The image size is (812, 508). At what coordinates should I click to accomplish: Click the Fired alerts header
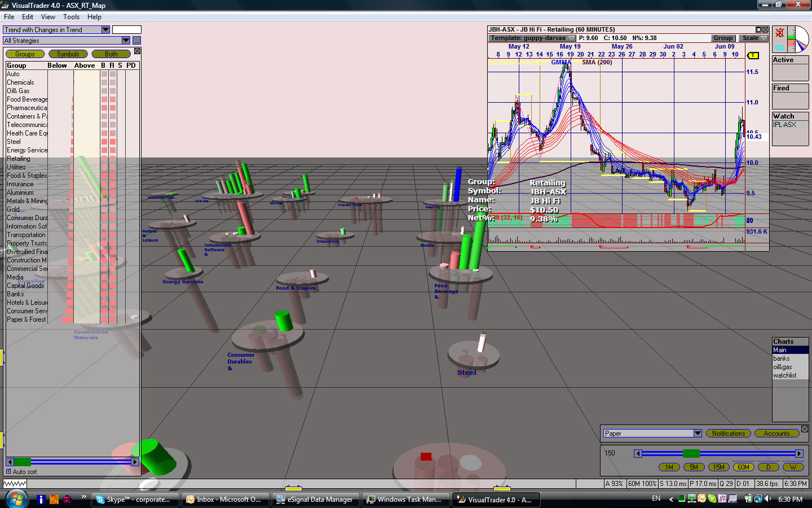pyautogui.click(x=790, y=88)
